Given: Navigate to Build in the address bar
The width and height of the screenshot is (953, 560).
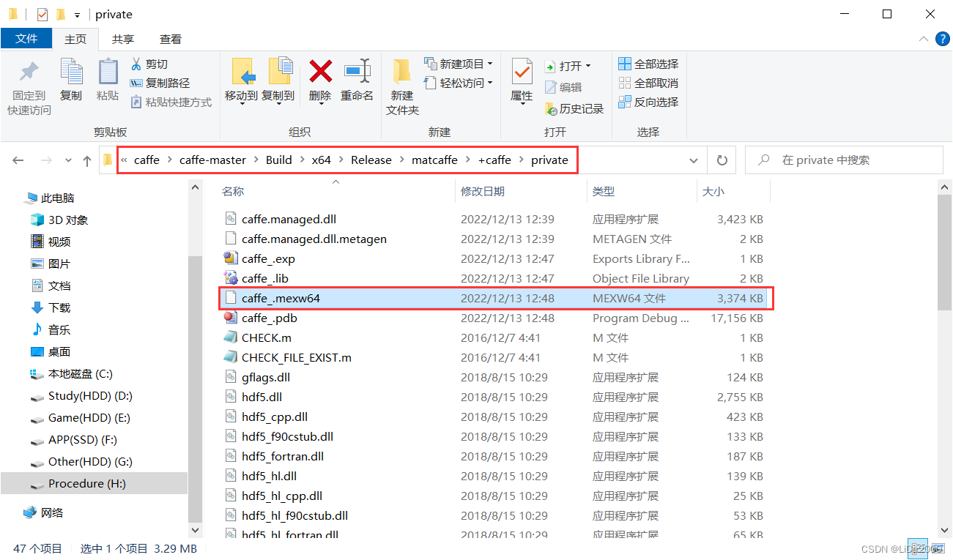Looking at the screenshot, I should point(279,160).
